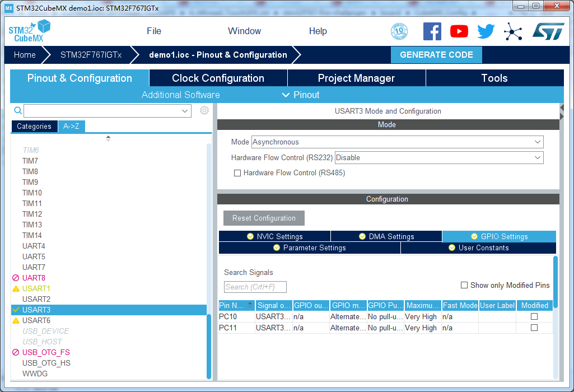Select the GPIO Settings tab
The height and width of the screenshot is (392, 574).
coord(500,236)
